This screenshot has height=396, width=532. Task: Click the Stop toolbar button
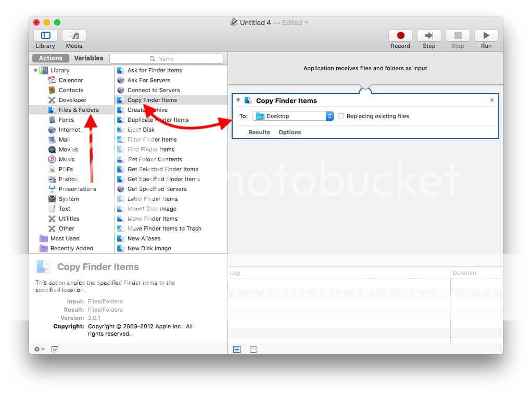point(458,35)
